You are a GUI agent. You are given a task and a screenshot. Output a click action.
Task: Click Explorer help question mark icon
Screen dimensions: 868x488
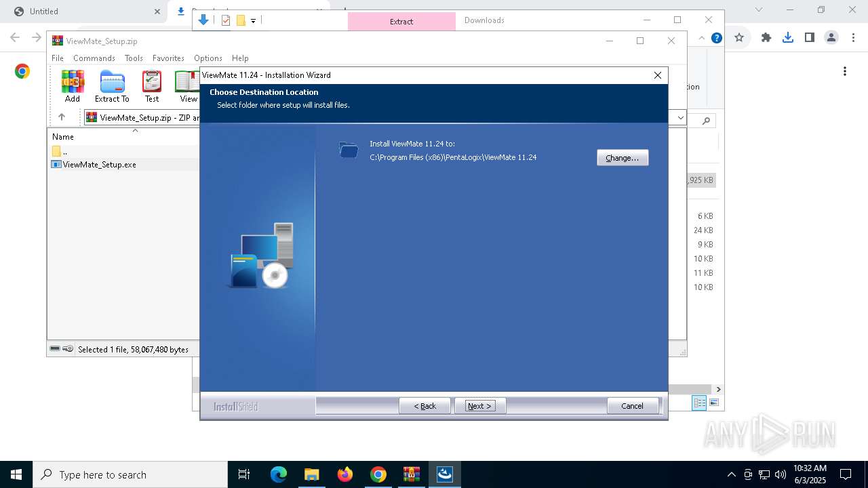coord(716,38)
